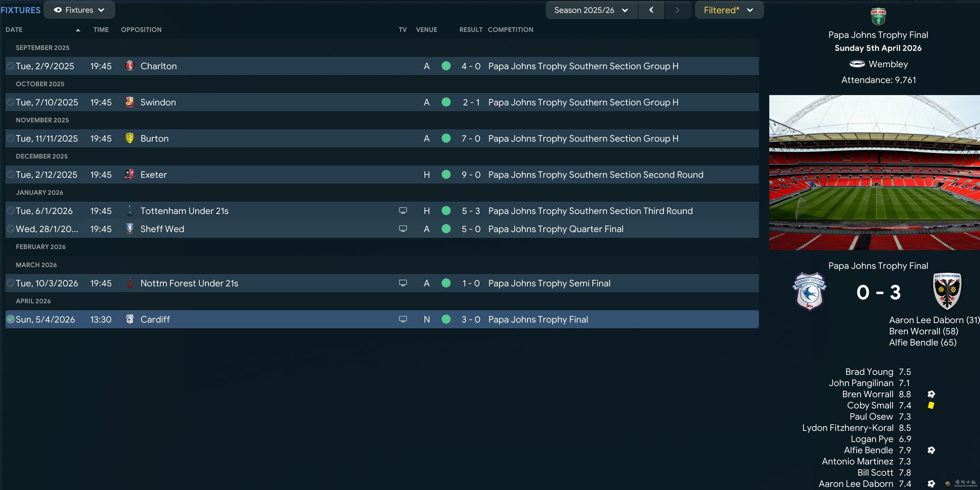980x490 pixels.
Task: Open Bren Worrall player link in the ratings list
Action: click(x=867, y=394)
